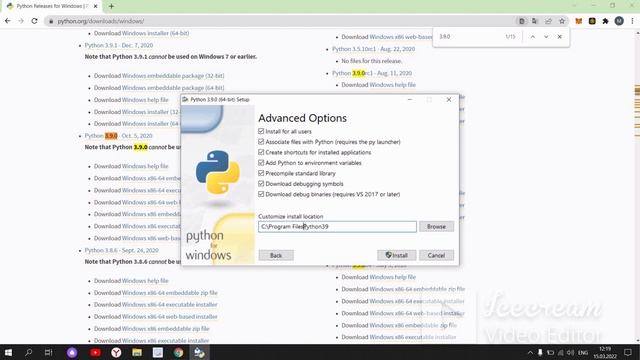Click the address bar URL
The height and width of the screenshot is (360, 640).
click(101, 21)
